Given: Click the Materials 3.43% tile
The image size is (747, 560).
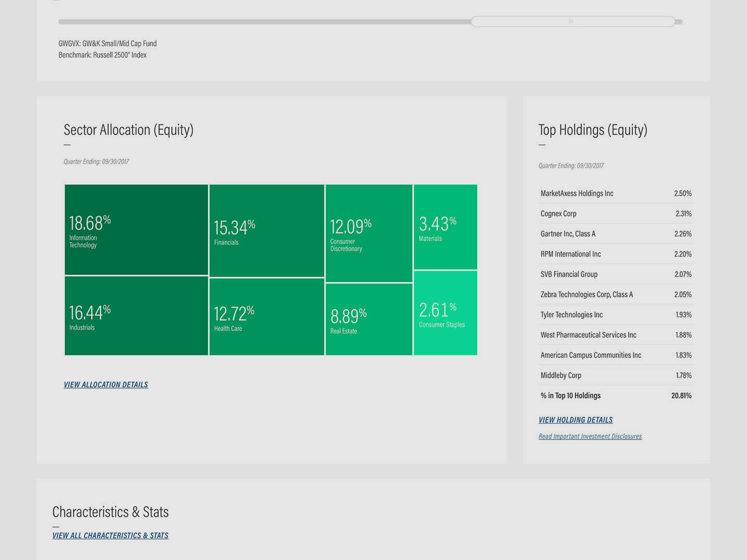Looking at the screenshot, I should pyautogui.click(x=445, y=227).
